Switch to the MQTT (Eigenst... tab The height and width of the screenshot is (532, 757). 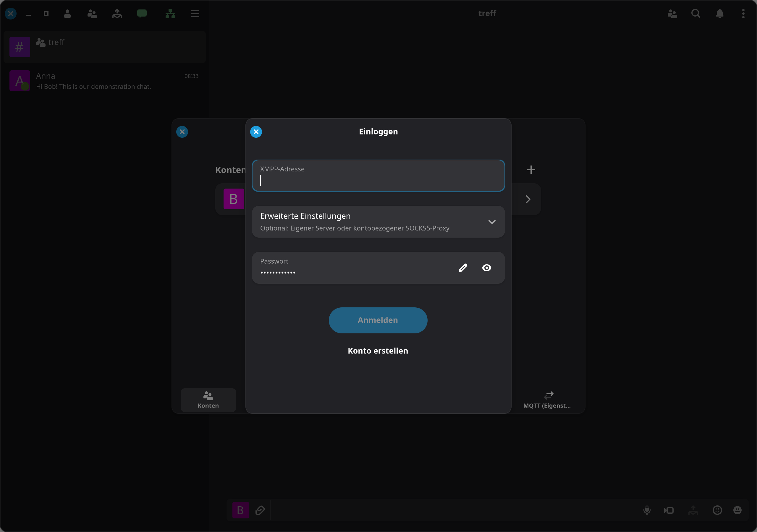547,400
